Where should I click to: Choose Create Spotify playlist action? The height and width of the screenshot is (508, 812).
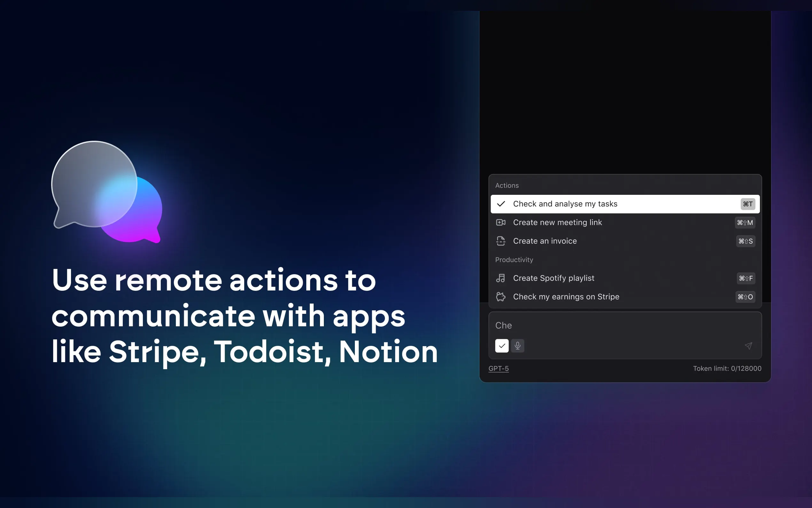pos(553,278)
